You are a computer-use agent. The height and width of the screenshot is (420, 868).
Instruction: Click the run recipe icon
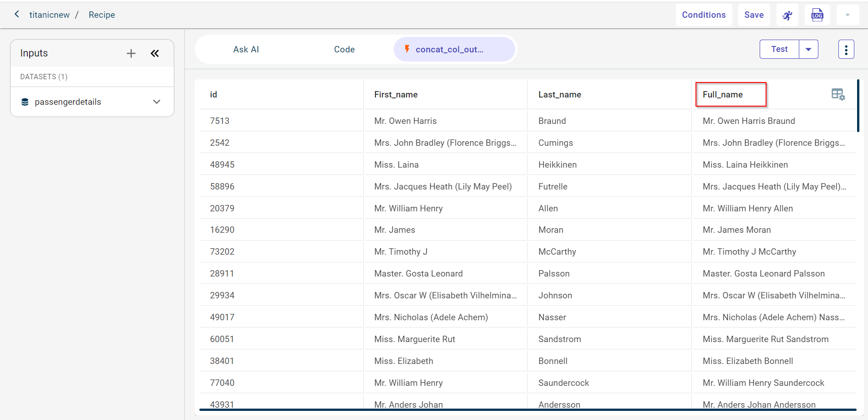(x=787, y=15)
